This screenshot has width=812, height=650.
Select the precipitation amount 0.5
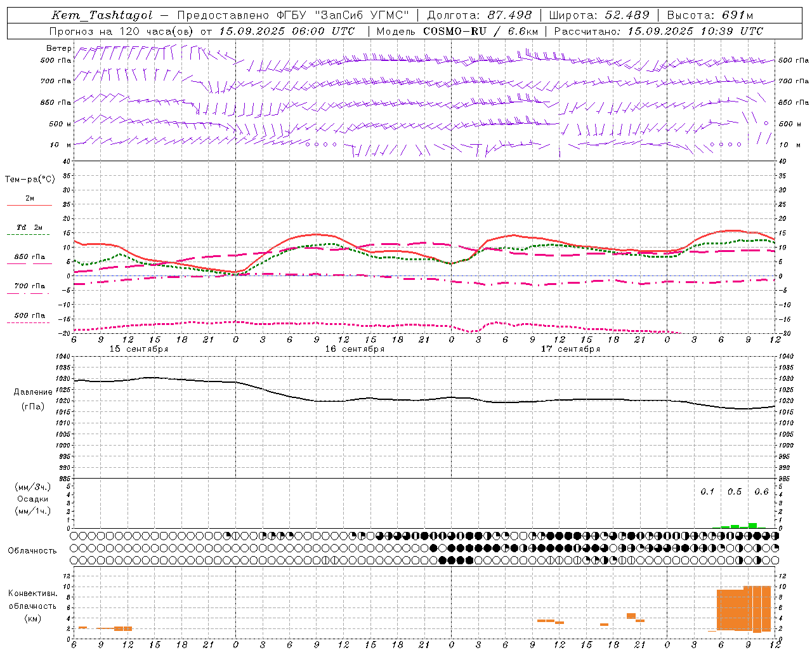tap(735, 491)
